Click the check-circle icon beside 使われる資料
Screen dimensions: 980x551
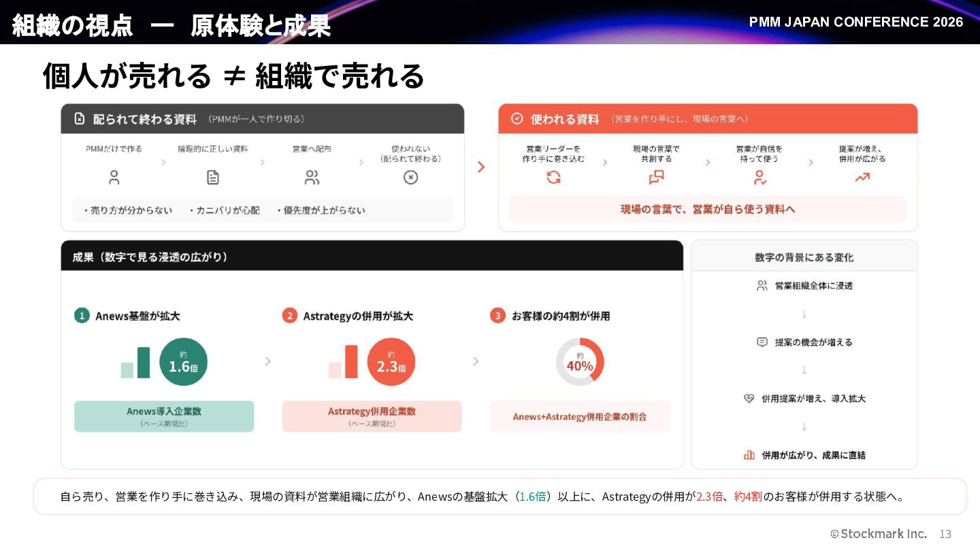tap(517, 119)
